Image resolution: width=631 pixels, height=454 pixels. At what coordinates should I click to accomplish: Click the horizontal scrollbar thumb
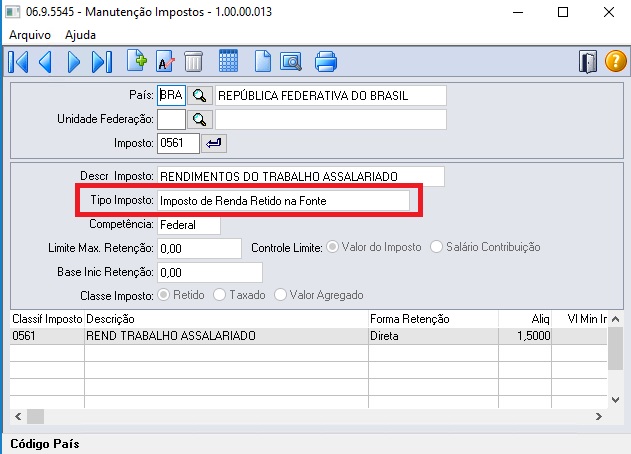pyautogui.click(x=35, y=416)
